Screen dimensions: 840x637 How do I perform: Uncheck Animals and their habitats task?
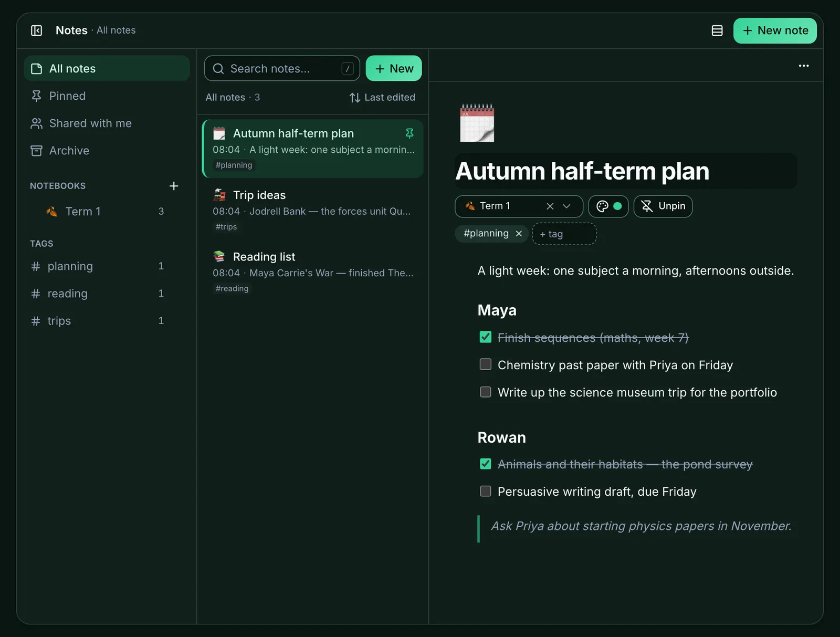(486, 464)
